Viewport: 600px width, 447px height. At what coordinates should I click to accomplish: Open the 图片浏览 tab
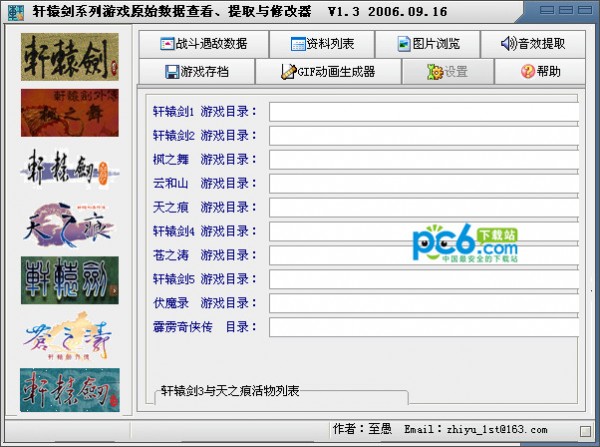(428, 44)
